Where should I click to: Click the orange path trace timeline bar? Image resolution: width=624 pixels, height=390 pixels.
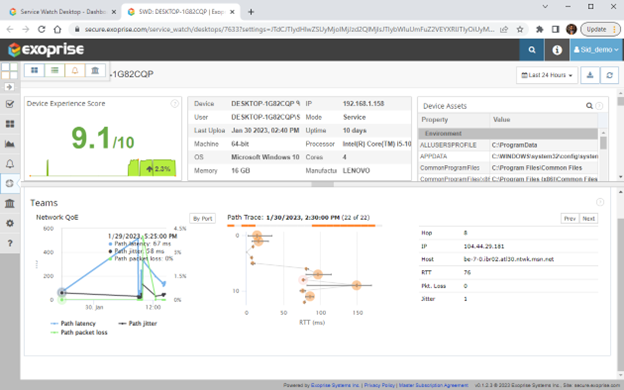(343, 226)
